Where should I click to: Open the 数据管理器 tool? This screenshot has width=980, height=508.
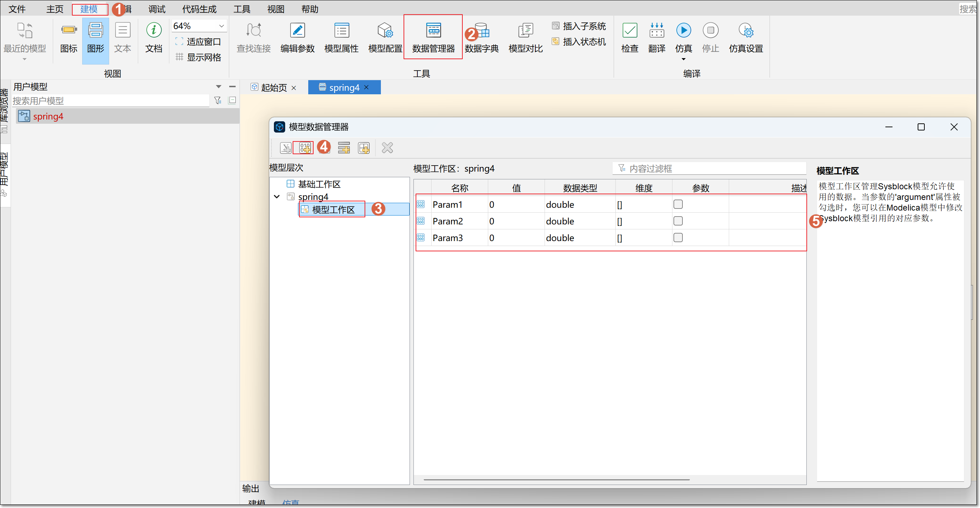[x=433, y=37]
